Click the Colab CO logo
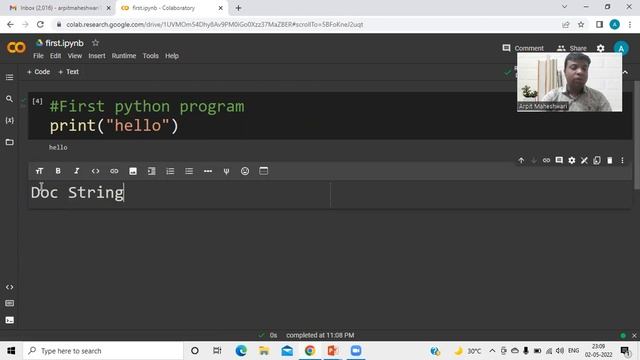640x360 pixels. tap(16, 48)
